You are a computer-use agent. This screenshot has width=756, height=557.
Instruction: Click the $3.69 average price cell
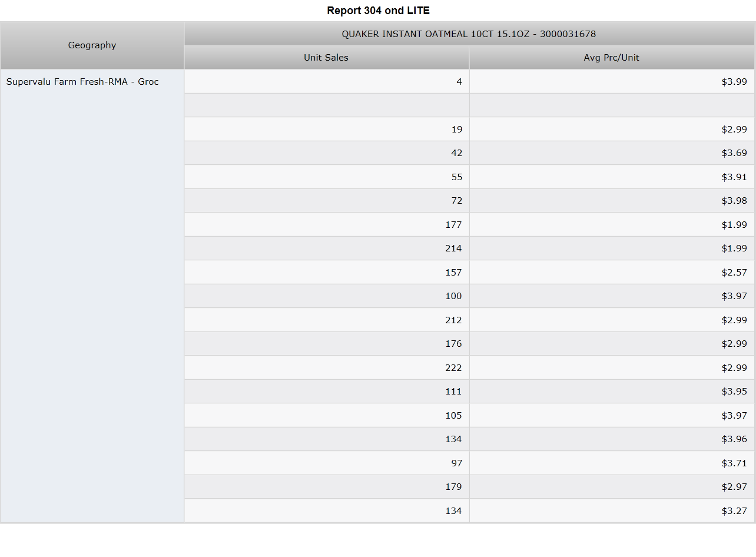(612, 153)
